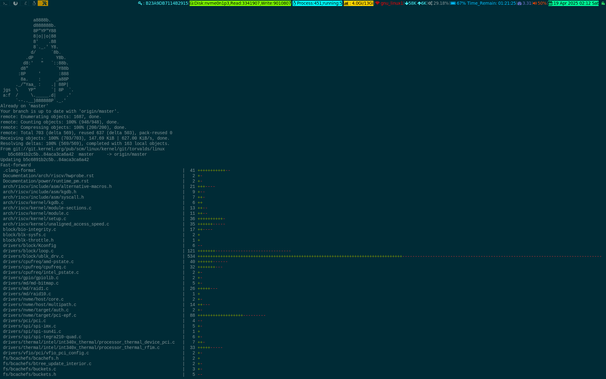This screenshot has height=379, width=606.
Task: Click the yellow memory usage block
Action: coord(359,3)
